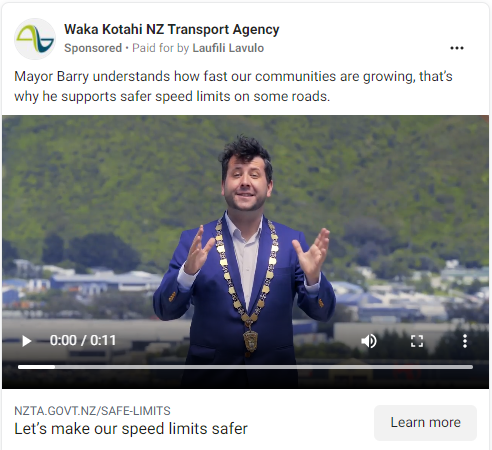492x450 pixels.
Task: Click the white played portion of the seek bar
Action: pyautogui.click(x=36, y=367)
